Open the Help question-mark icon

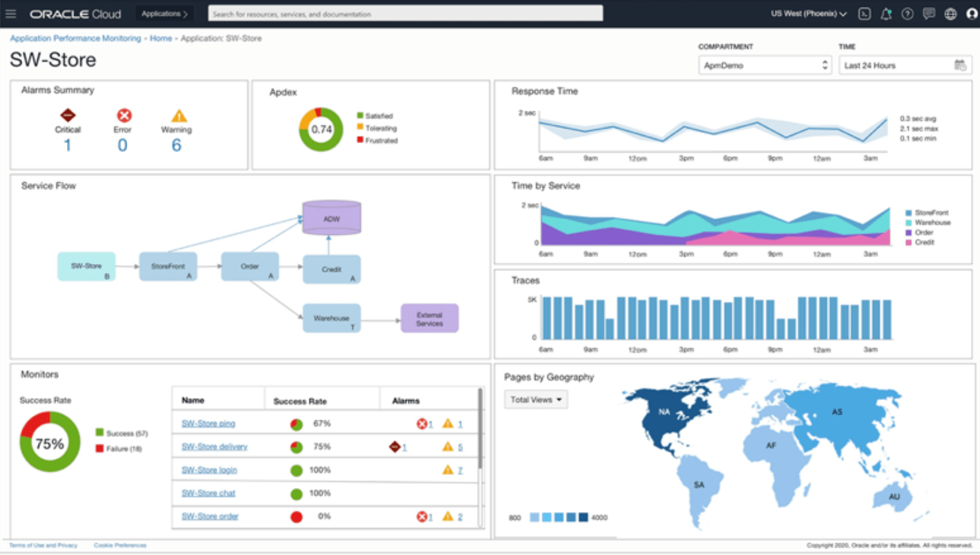click(907, 13)
